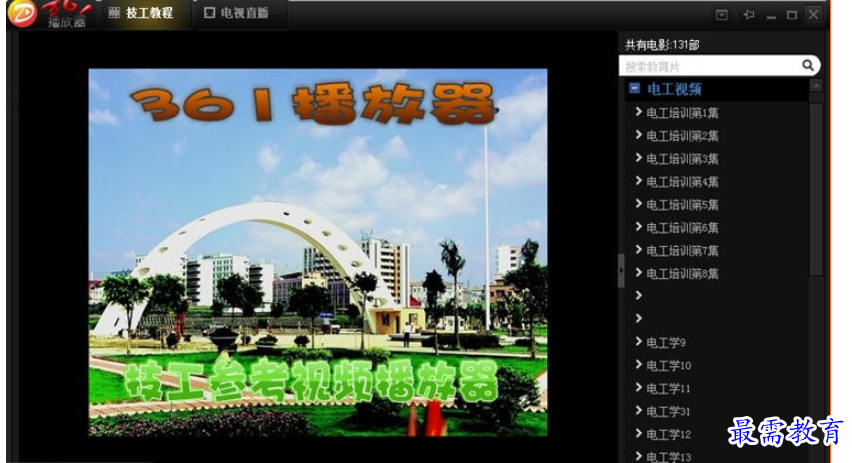852x463 pixels.
Task: Click the arrow beside 电工学10
Action: pyautogui.click(x=639, y=364)
